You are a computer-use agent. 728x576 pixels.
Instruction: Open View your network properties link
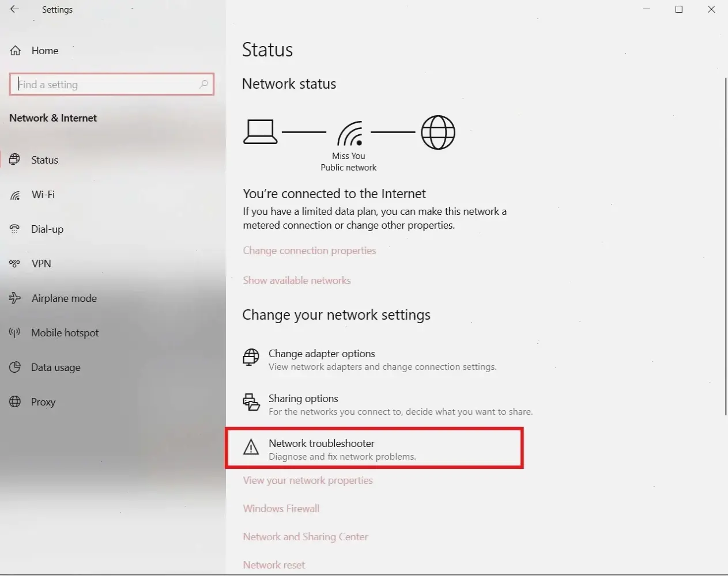(307, 480)
